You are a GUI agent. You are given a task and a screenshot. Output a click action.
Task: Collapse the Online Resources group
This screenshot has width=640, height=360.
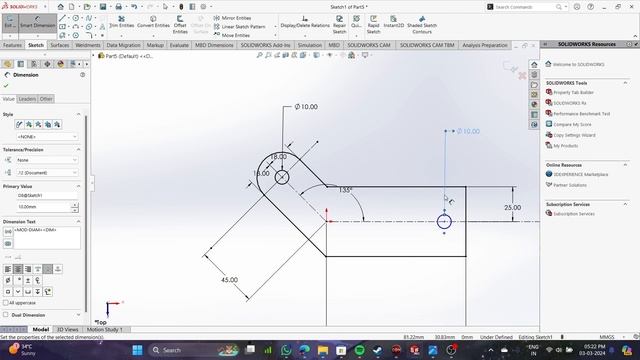(625, 165)
